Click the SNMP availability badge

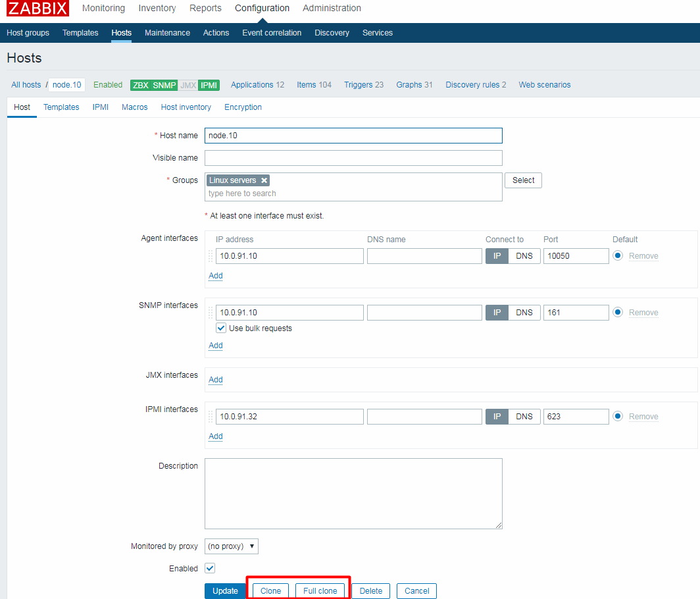pos(164,86)
